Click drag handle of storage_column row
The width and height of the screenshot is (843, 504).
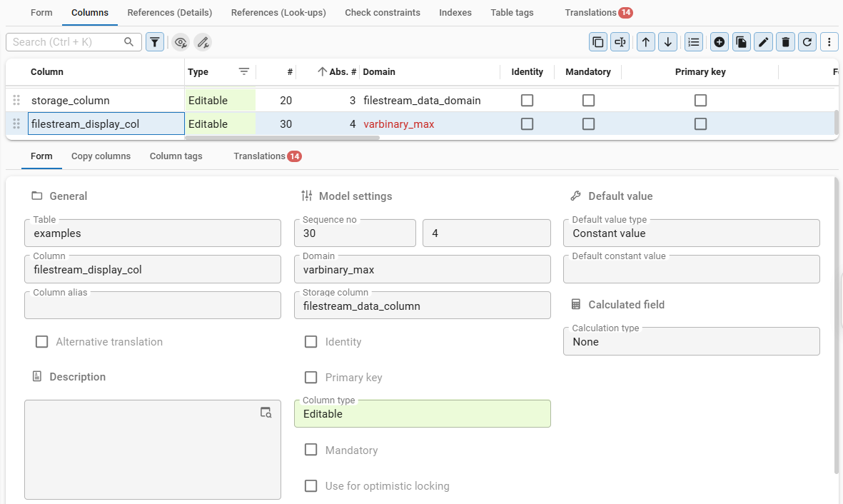[16, 100]
